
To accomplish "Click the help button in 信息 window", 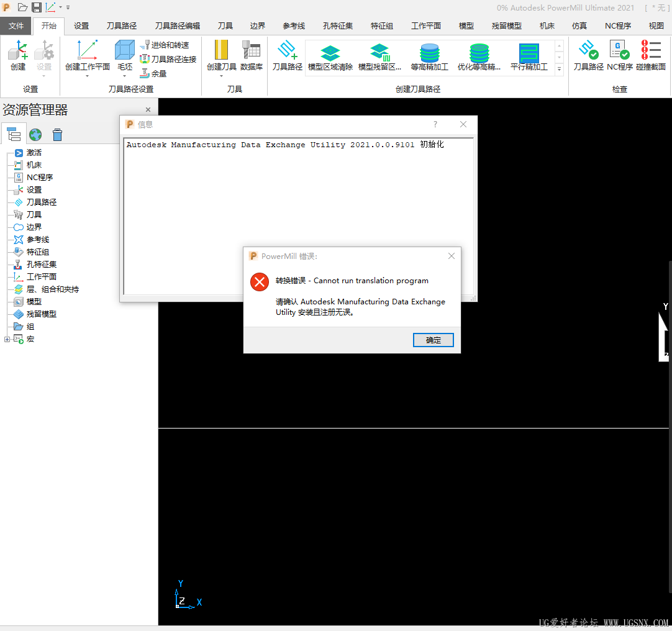I will tap(435, 124).
